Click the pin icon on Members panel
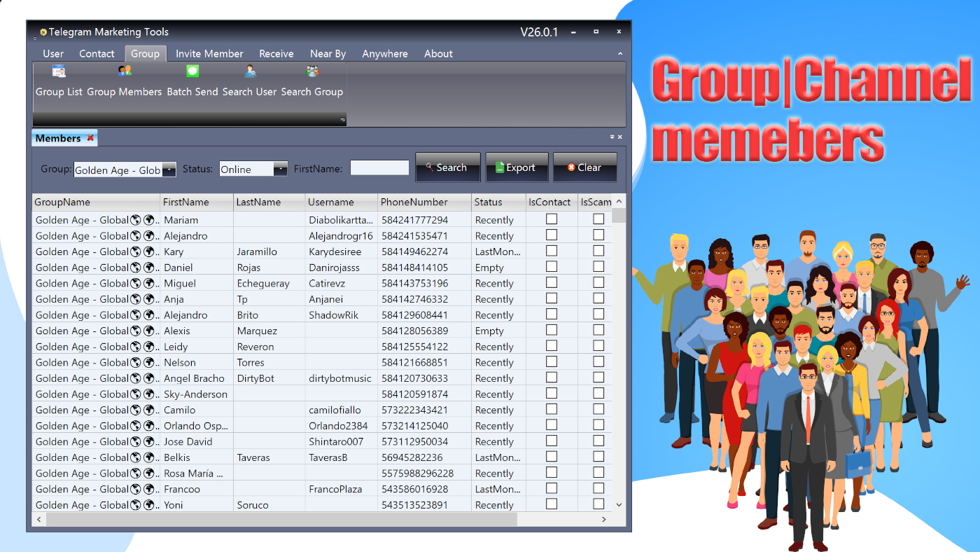This screenshot has height=552, width=980. point(610,137)
